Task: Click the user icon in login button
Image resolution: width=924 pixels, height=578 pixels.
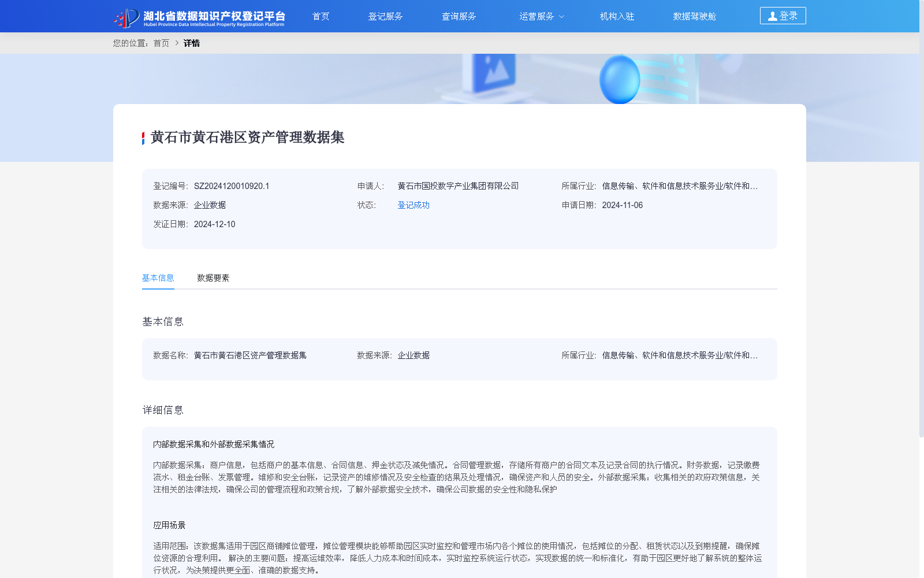Action: [x=772, y=16]
